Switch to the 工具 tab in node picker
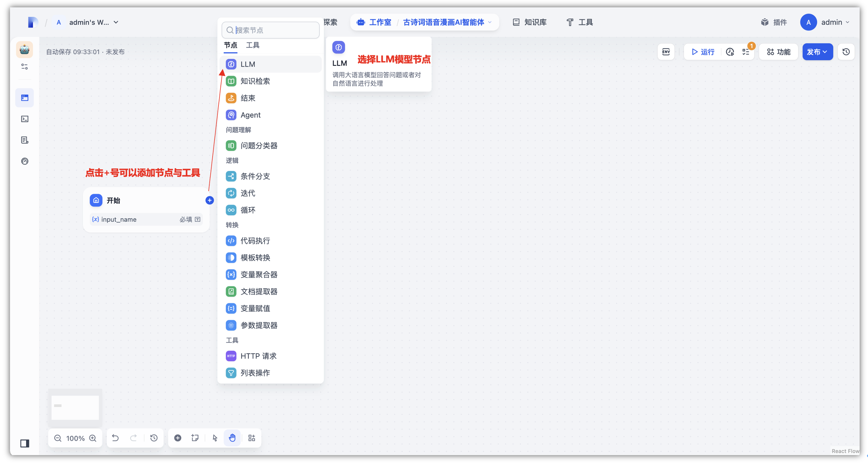 (252, 45)
